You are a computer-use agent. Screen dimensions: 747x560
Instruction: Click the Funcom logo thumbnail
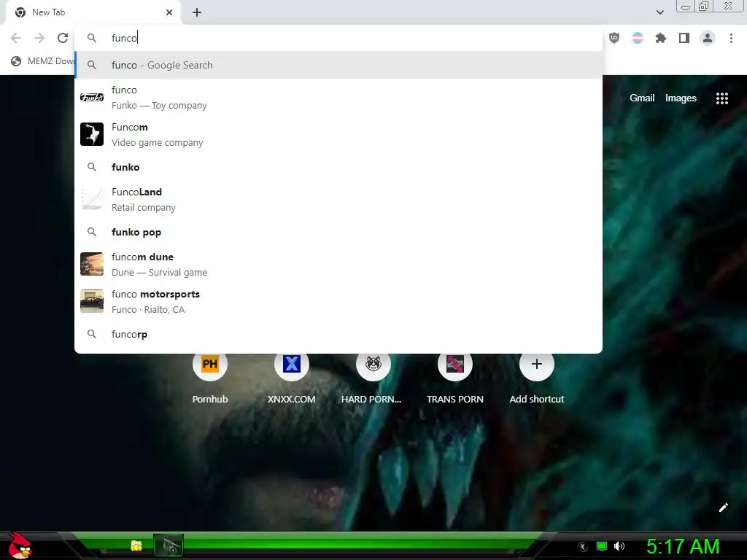(92, 134)
